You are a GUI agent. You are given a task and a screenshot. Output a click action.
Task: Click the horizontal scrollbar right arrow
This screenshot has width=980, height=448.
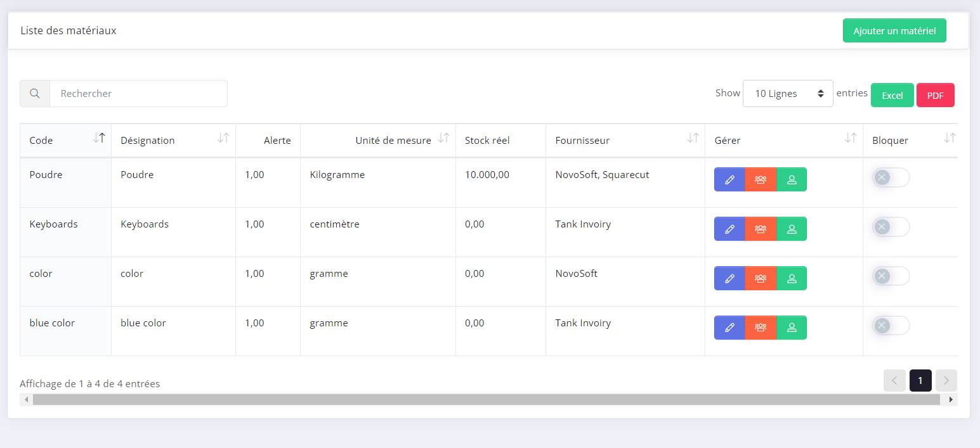click(x=951, y=400)
